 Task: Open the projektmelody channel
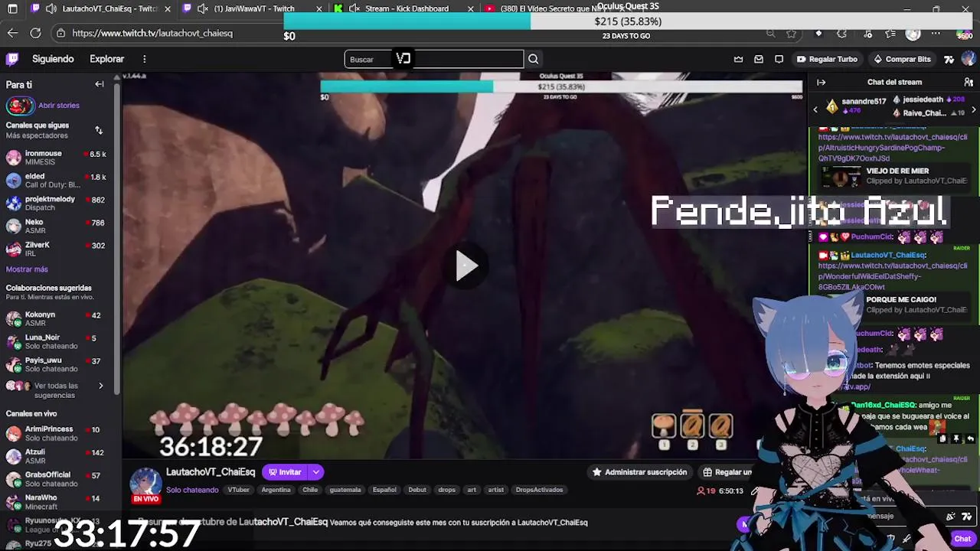(x=57, y=204)
